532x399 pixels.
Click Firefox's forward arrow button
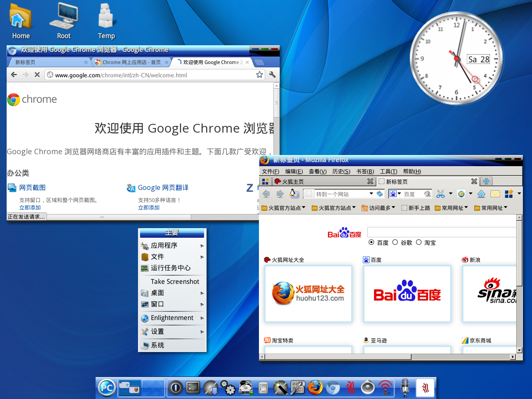[x=280, y=194]
